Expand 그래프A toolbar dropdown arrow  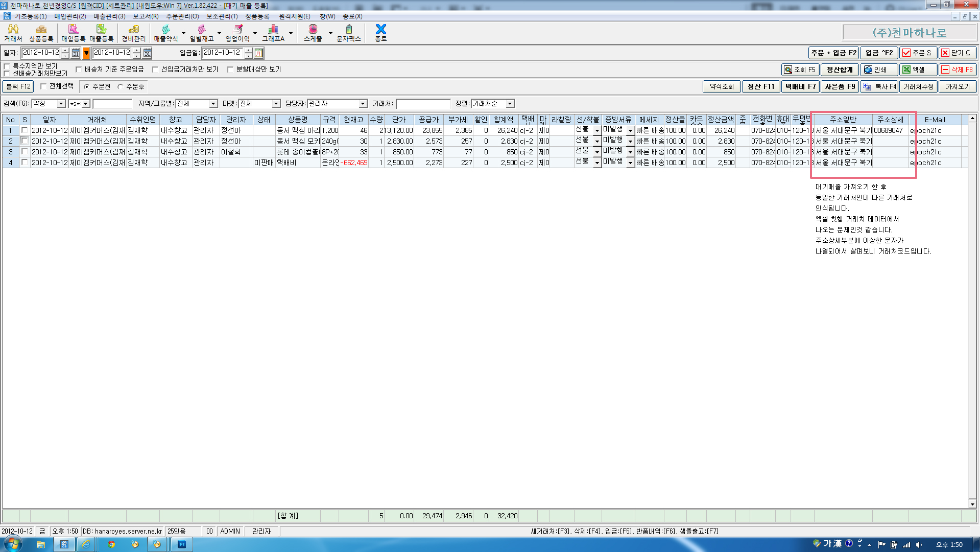(291, 33)
